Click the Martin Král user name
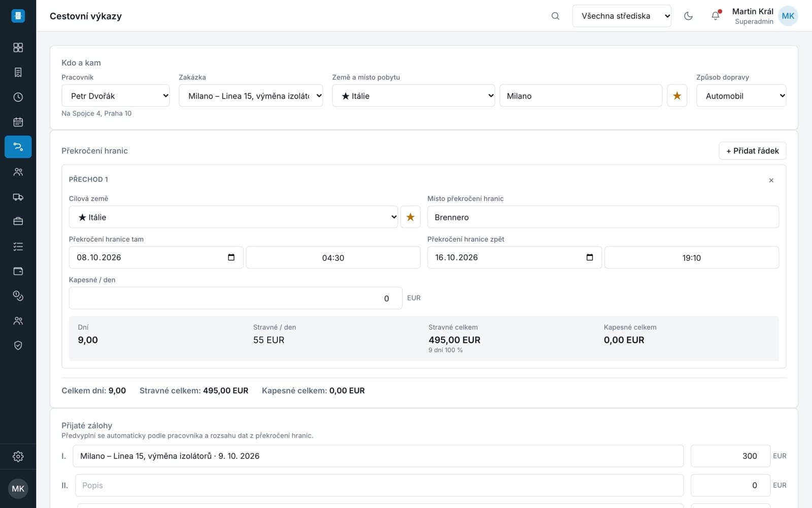The height and width of the screenshot is (508, 812). [x=753, y=11]
